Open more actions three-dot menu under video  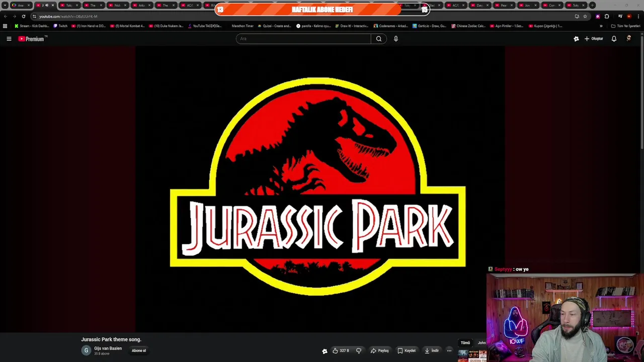click(449, 350)
